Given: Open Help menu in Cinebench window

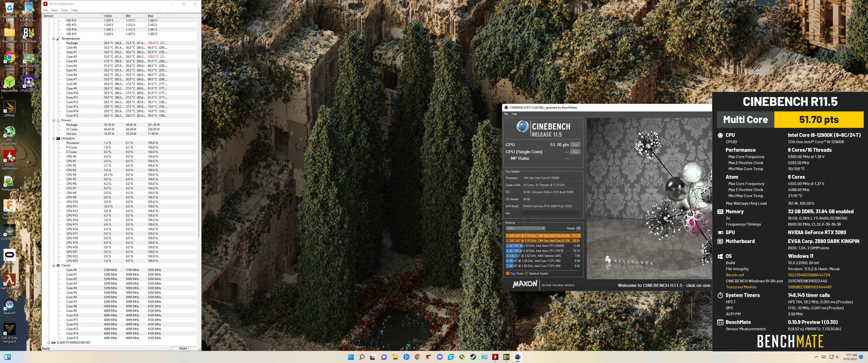Looking at the screenshot, I should click(x=514, y=114).
